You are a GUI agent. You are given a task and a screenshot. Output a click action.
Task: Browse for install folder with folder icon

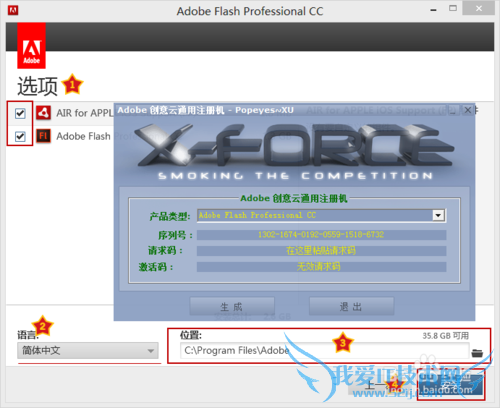coord(477,353)
